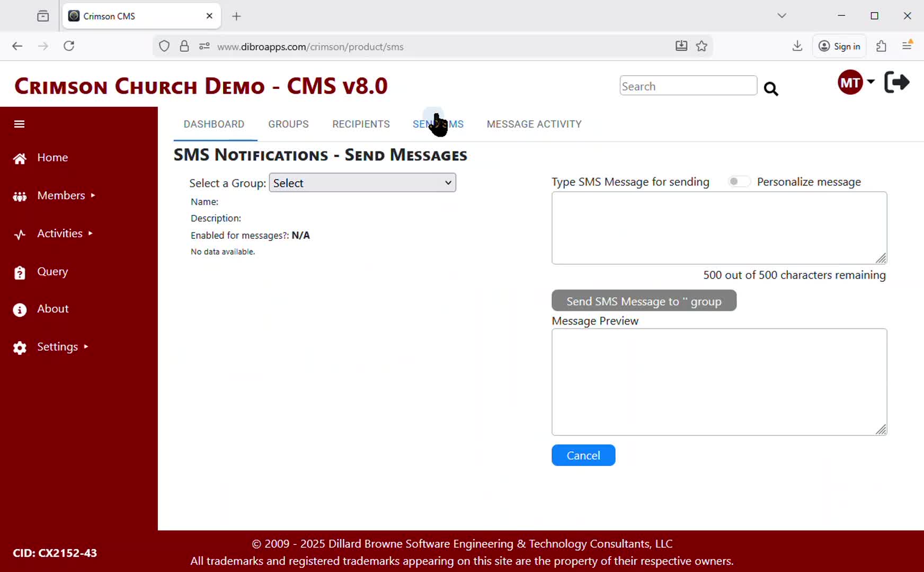The height and width of the screenshot is (572, 924).
Task: Toggle the Personalize message switch
Action: pos(738,182)
